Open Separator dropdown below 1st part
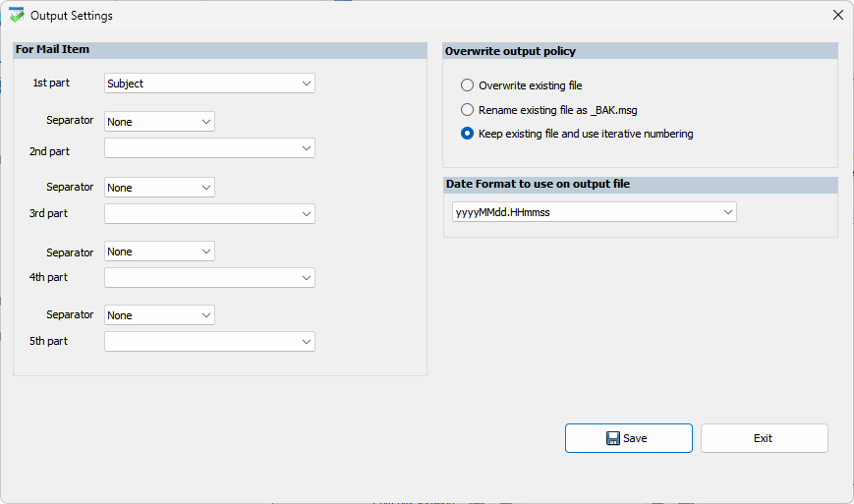 159,122
